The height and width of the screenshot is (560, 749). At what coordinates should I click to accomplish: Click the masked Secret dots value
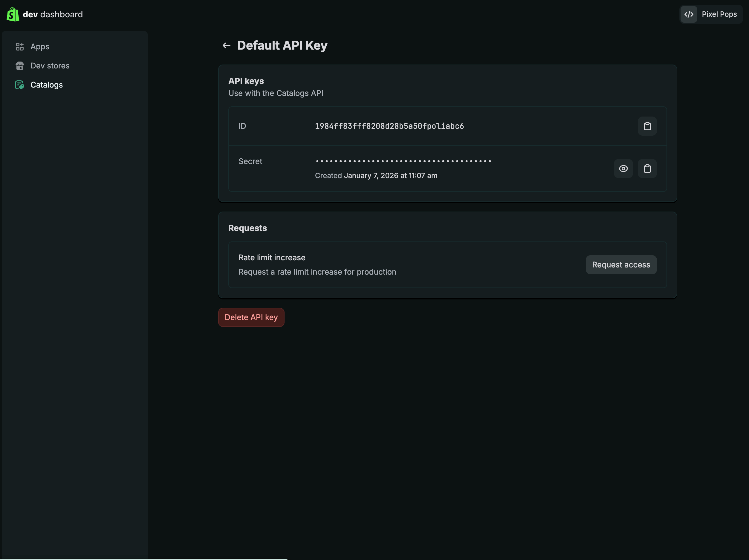(x=403, y=161)
